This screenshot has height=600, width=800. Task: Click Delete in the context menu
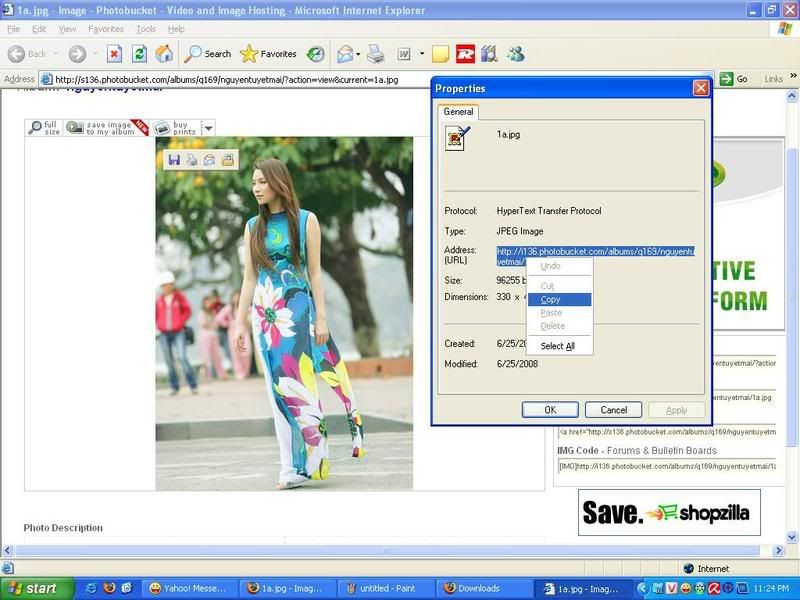[x=560, y=326]
